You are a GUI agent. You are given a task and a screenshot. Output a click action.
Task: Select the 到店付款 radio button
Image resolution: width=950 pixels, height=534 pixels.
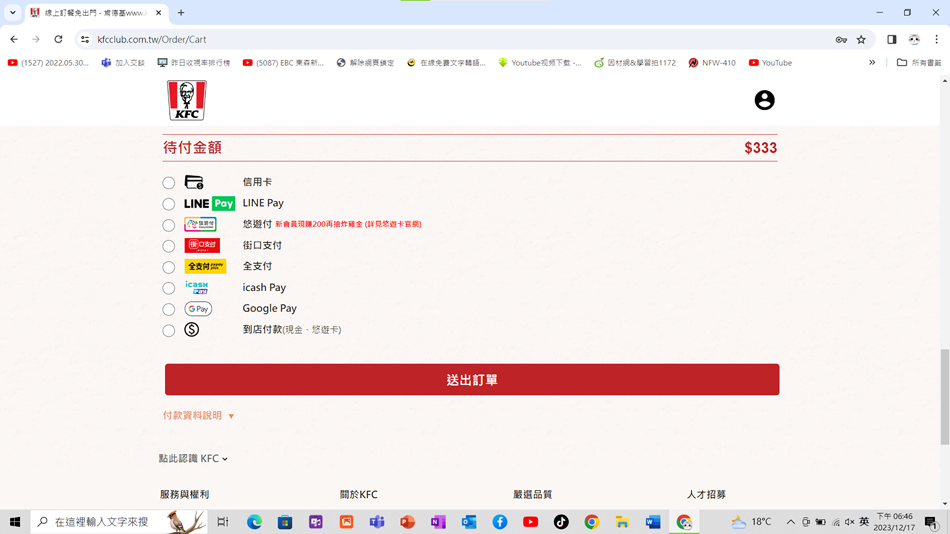click(x=168, y=330)
